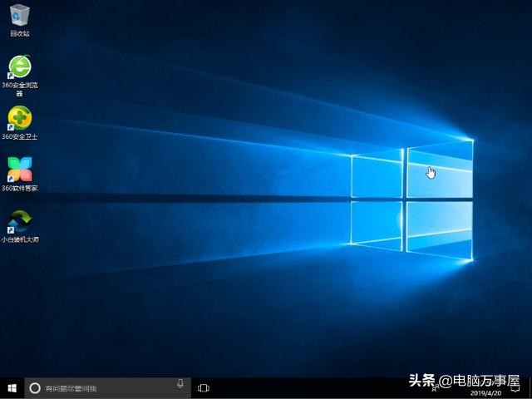Open the Windows Start menu
Screen dimensions: 532x399
[x=12, y=388]
